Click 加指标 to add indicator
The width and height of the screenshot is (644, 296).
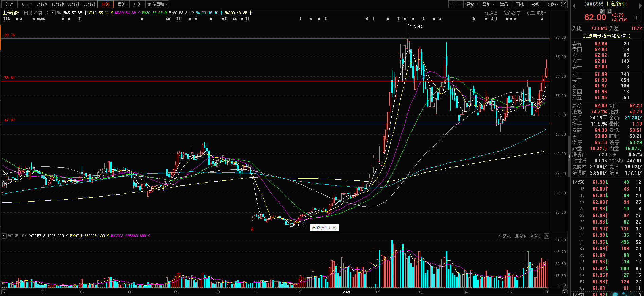520,236
